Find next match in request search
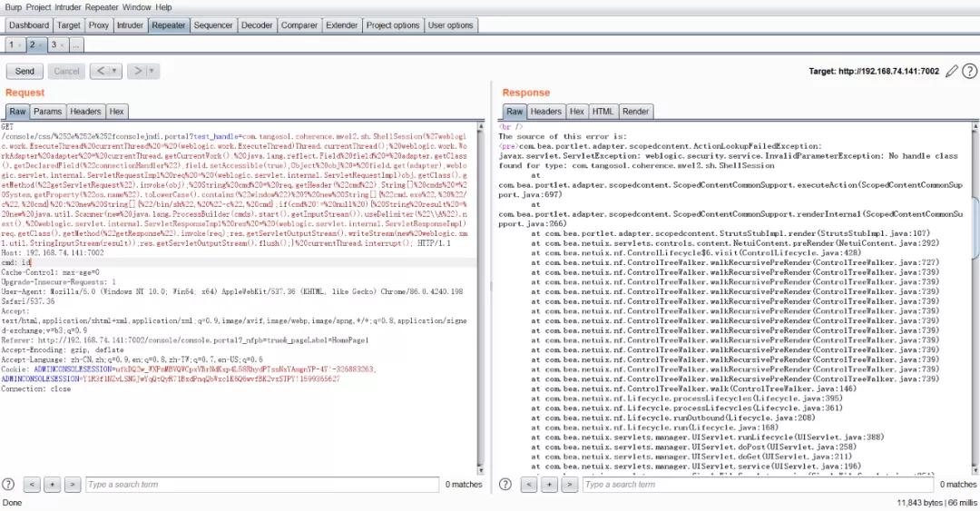Screen dimensions: 980x511 pyautogui.click(x=73, y=484)
